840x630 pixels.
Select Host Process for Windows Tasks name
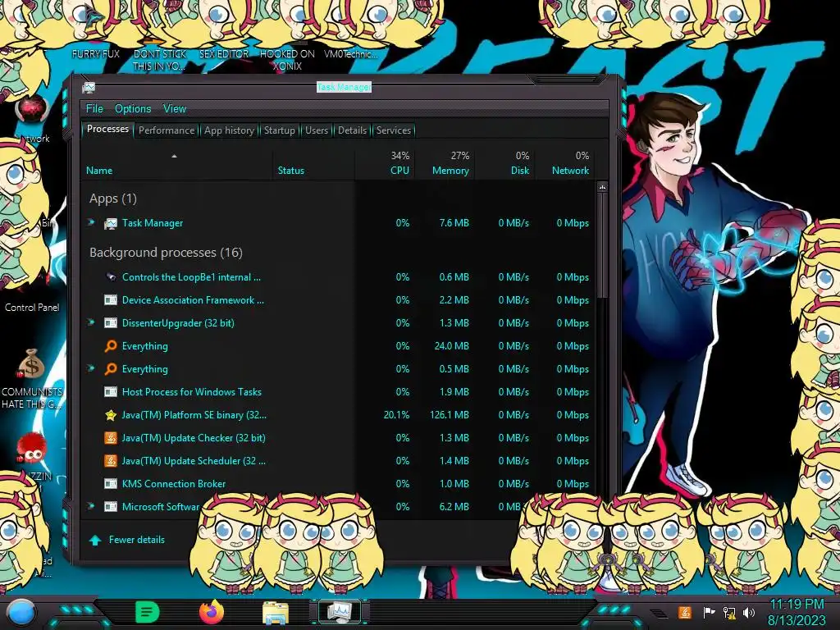[x=192, y=392]
